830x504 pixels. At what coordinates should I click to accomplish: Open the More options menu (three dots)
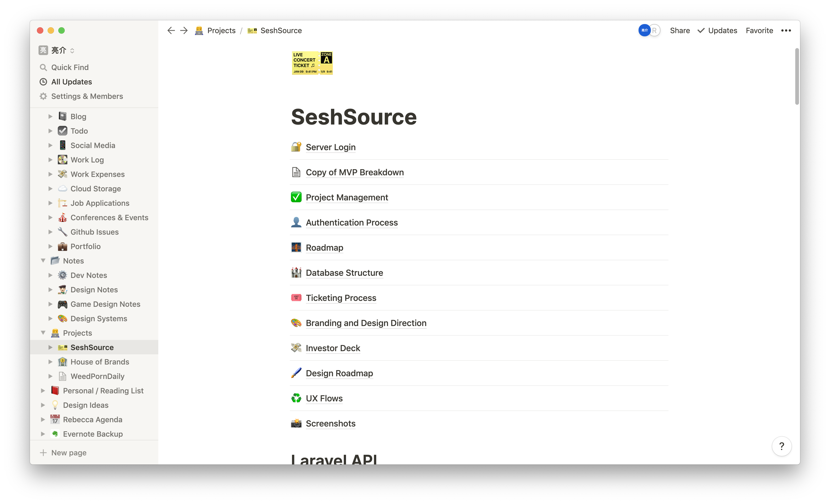pyautogui.click(x=787, y=30)
